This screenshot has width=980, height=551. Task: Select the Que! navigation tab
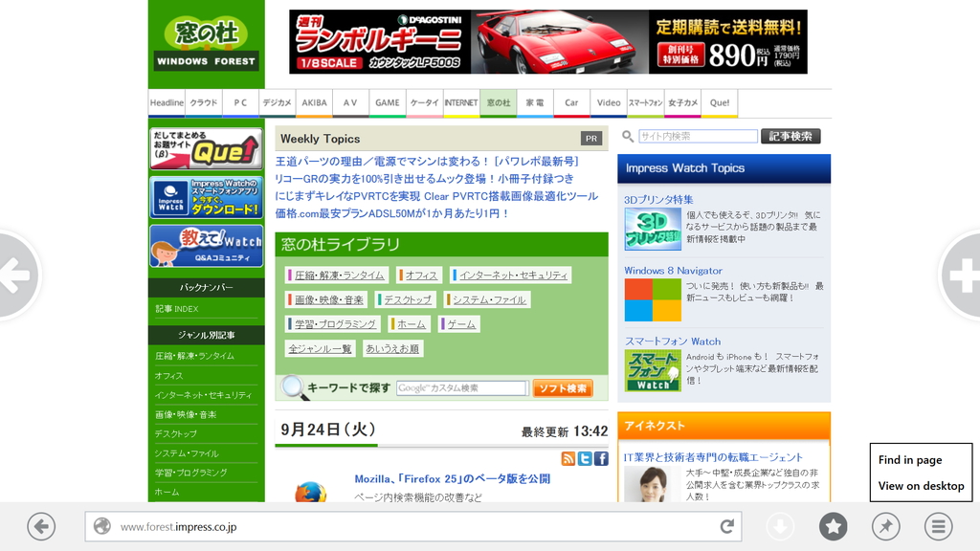(x=720, y=103)
